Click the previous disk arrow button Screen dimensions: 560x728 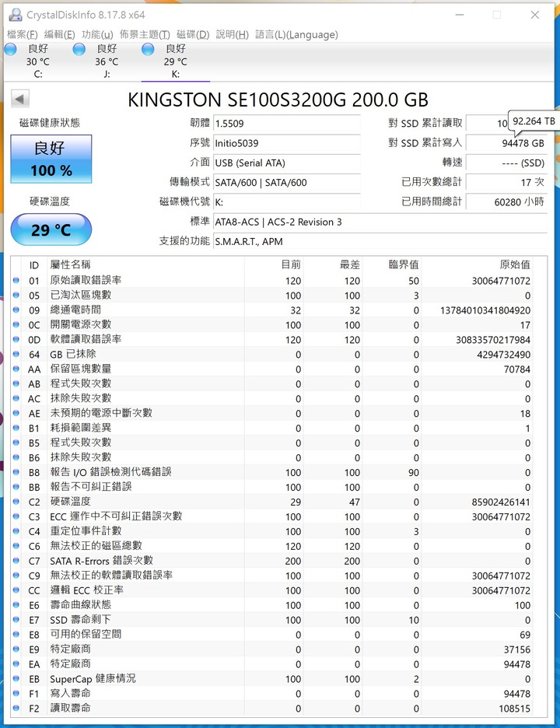tap(20, 99)
